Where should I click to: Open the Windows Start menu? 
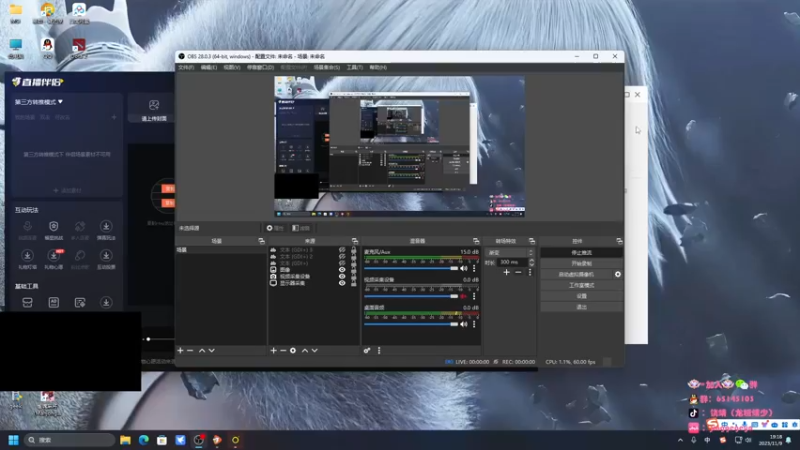tap(14, 440)
